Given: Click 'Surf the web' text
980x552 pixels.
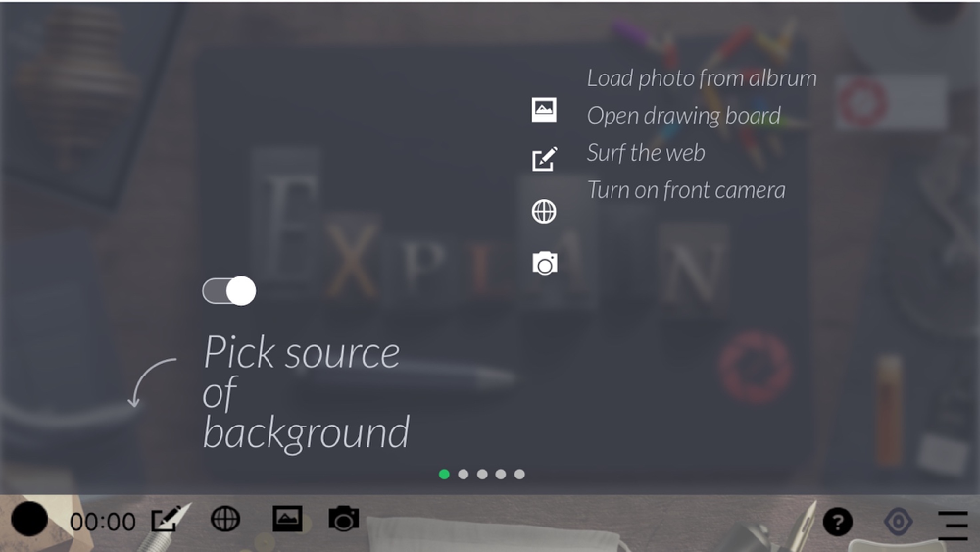Looking at the screenshot, I should click(x=646, y=153).
